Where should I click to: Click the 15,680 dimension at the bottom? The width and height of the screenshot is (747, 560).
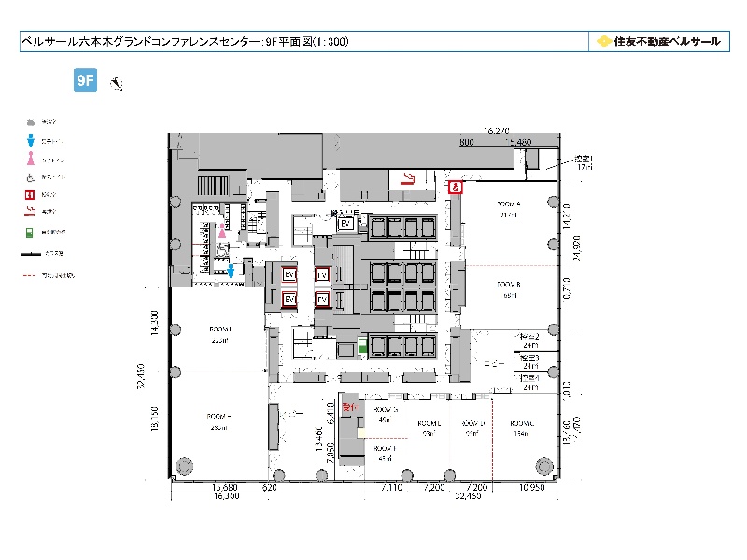pos(225,487)
